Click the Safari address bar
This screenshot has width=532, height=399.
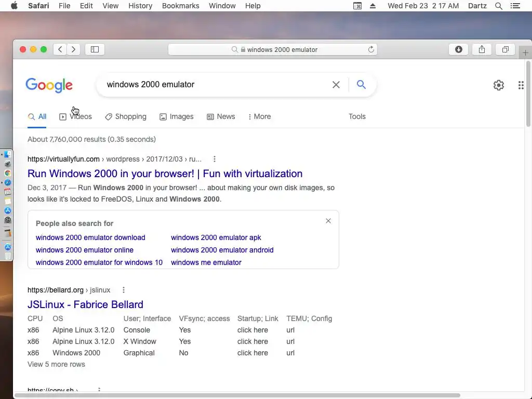(272, 49)
